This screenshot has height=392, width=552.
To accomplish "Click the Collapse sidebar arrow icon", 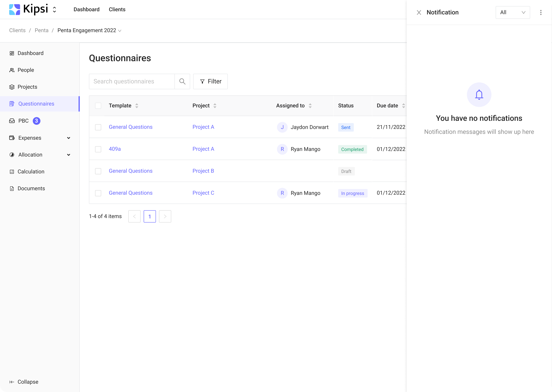I will pyautogui.click(x=12, y=382).
